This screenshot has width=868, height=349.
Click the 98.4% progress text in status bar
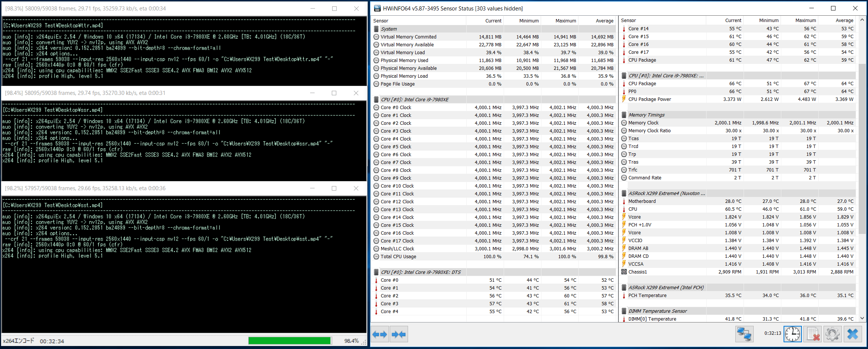tap(351, 341)
